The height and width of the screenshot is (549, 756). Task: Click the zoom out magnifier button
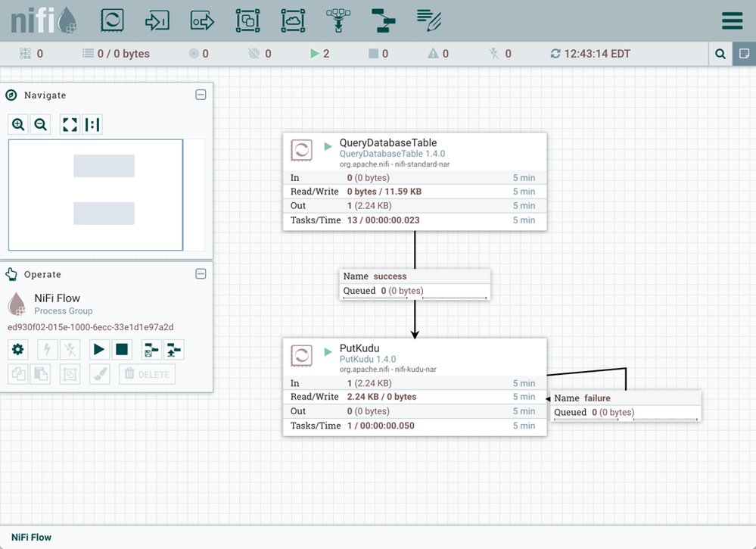(41, 125)
